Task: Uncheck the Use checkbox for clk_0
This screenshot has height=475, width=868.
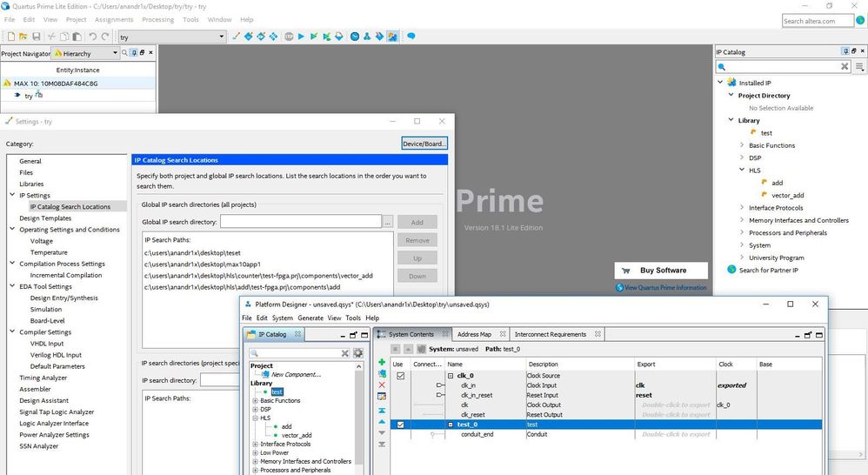Action: coord(400,376)
